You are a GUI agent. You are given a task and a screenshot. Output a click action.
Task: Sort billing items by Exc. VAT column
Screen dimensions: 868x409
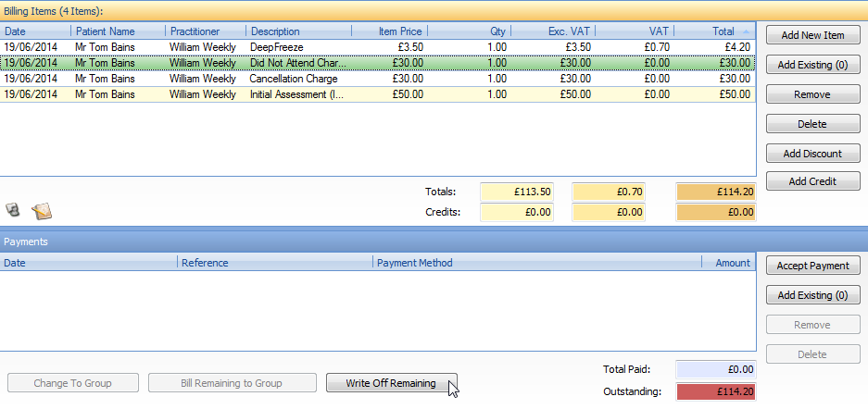(x=553, y=31)
